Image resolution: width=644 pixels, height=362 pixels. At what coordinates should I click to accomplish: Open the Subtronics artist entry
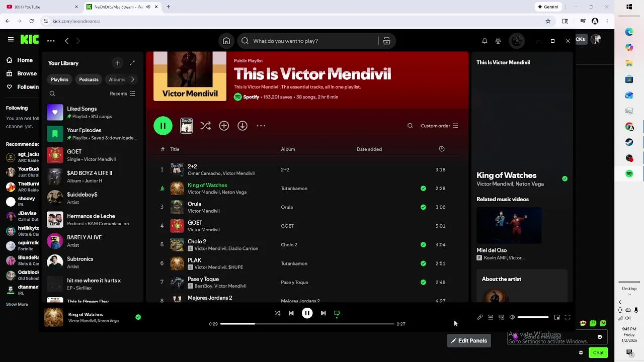[x=92, y=262]
